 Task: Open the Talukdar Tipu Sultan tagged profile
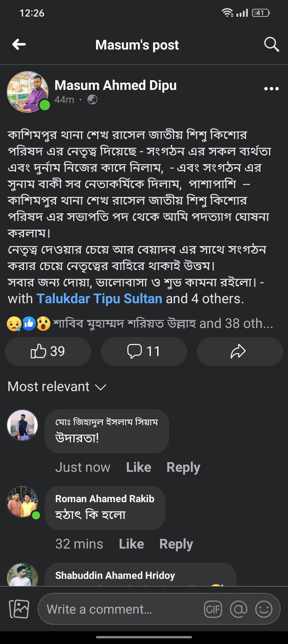click(99, 298)
